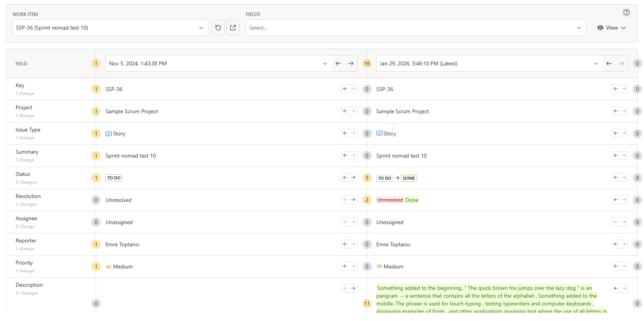Screen dimensions: 644x321
Task: Go to next version in left column header
Action: [351, 63]
